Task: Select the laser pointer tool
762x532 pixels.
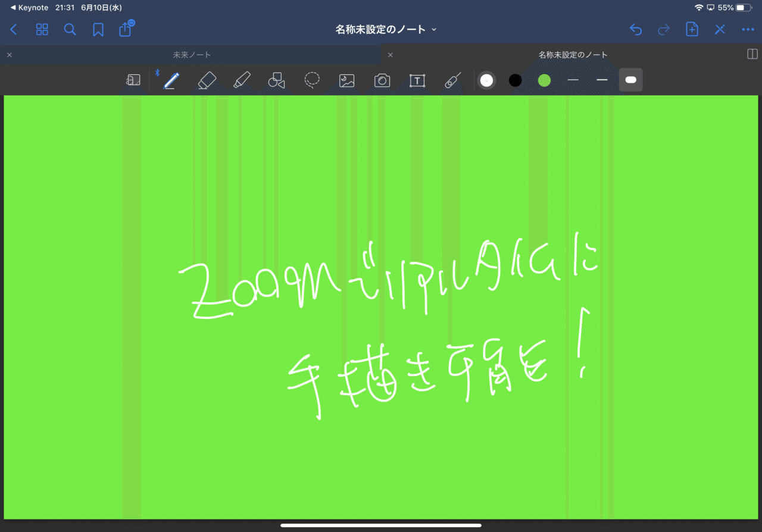Action: (x=453, y=80)
